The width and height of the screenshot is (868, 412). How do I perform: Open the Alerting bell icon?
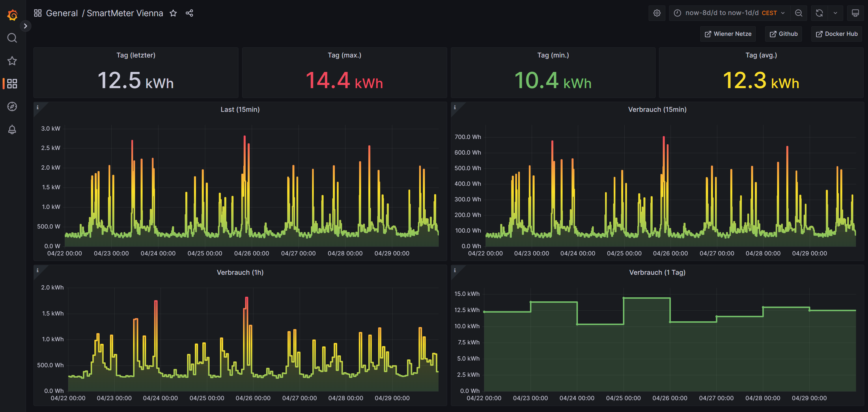[x=12, y=129]
